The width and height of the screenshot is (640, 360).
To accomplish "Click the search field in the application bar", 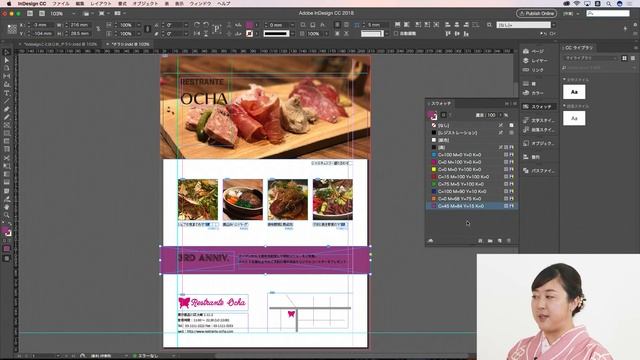I will pyautogui.click(x=608, y=13).
